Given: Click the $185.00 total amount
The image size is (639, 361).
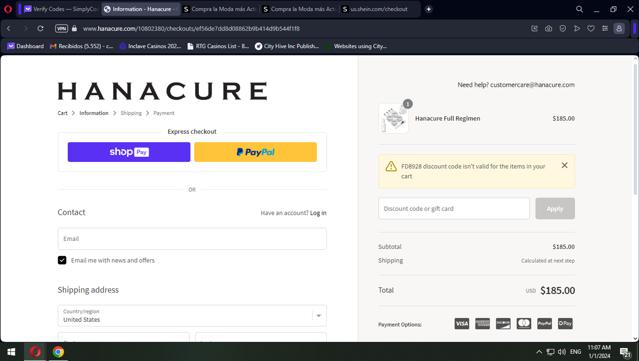Looking at the screenshot, I should (557, 291).
